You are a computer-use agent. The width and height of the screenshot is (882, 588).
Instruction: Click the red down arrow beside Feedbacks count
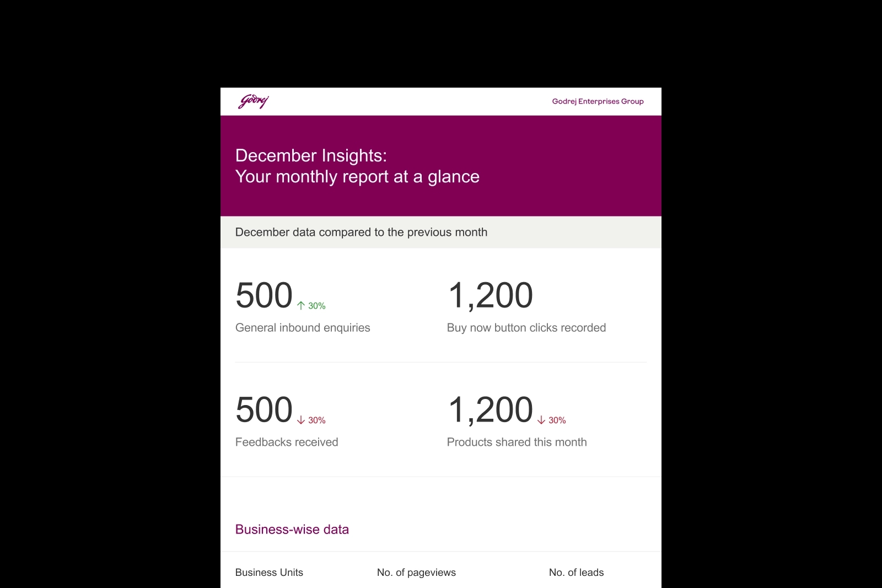pos(301,420)
